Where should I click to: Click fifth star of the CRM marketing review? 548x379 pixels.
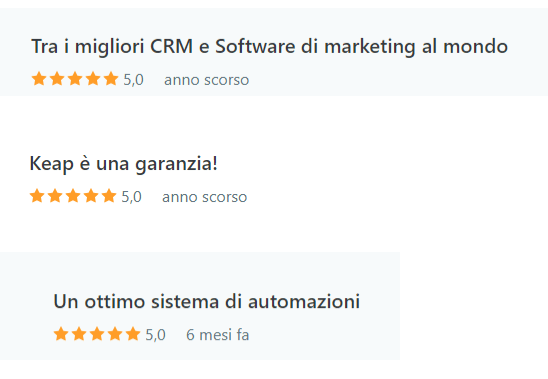[111, 79]
